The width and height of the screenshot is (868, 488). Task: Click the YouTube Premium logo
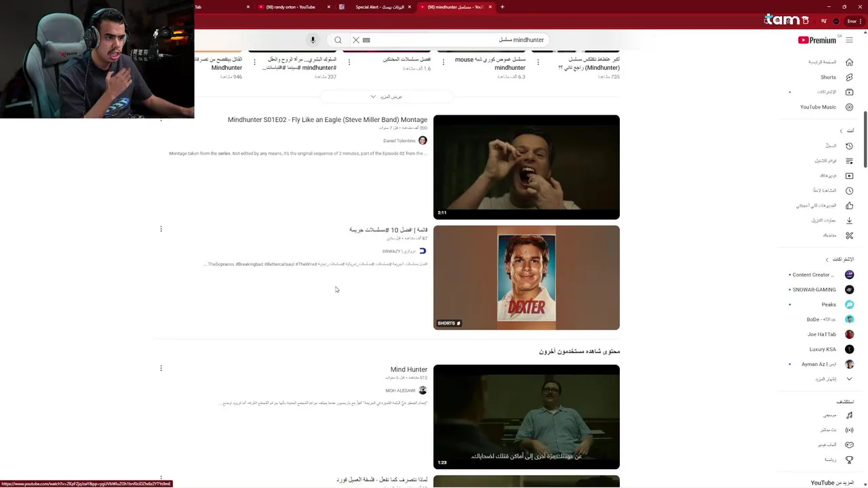817,40
